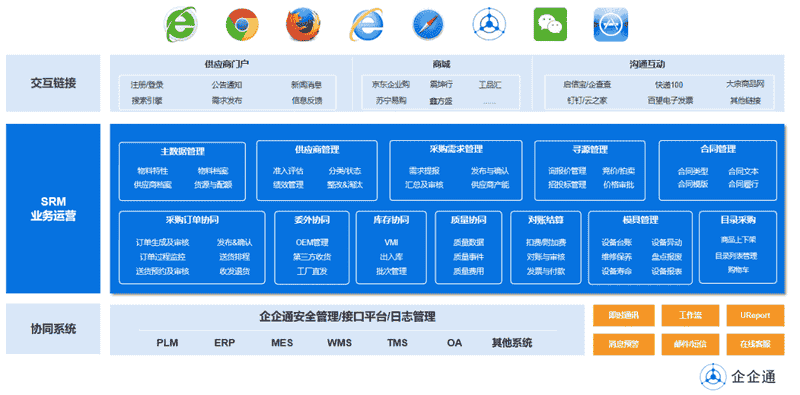
Task: Click 发布与确认 under purchase demand
Action: pyautogui.click(x=489, y=171)
